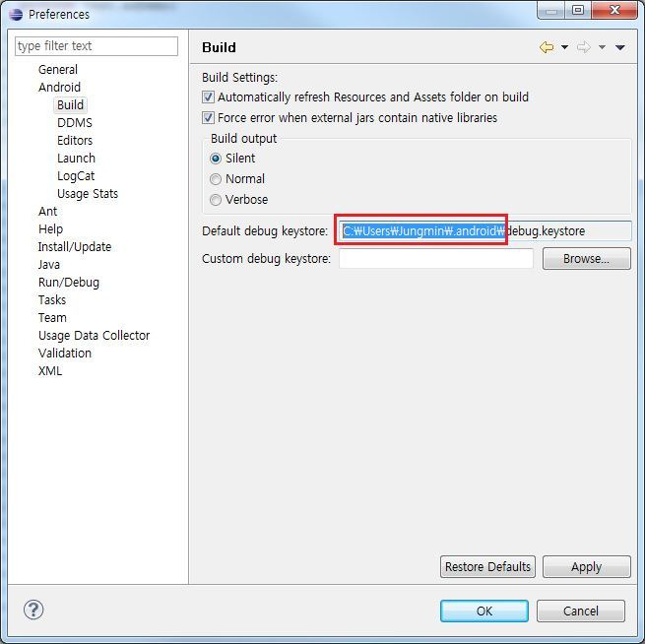Select Android preferences category

tap(60, 88)
